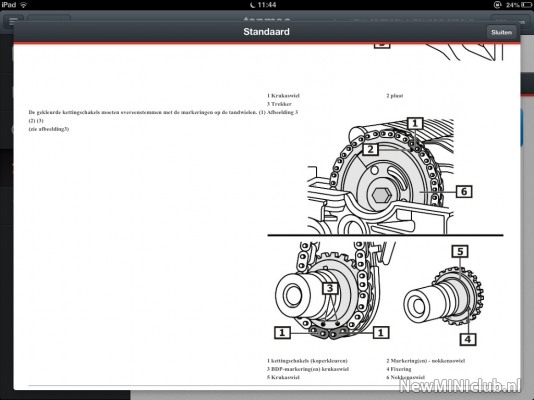Tap the Wi-Fi icon in the status bar
The image size is (534, 400).
coord(24,5)
